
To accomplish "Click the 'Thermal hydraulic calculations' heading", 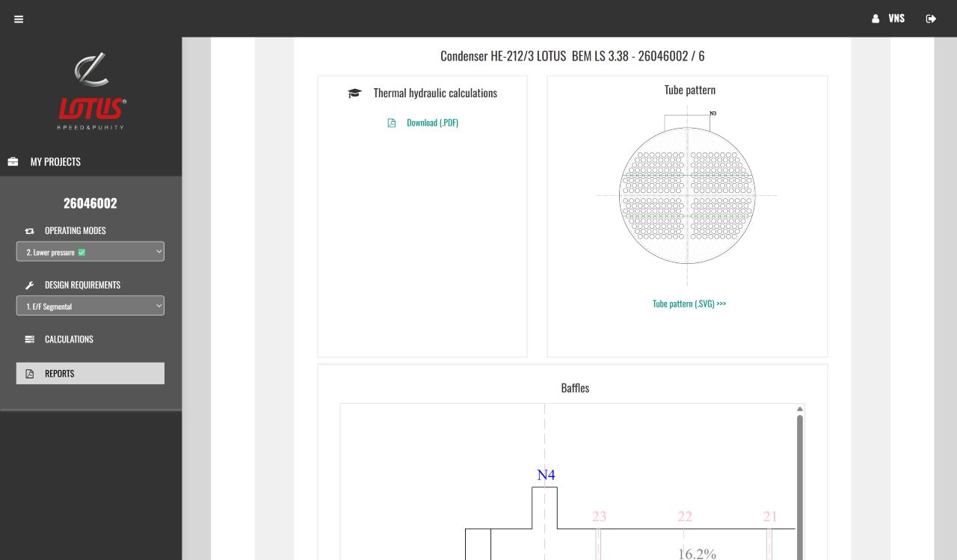I will pyautogui.click(x=435, y=93).
